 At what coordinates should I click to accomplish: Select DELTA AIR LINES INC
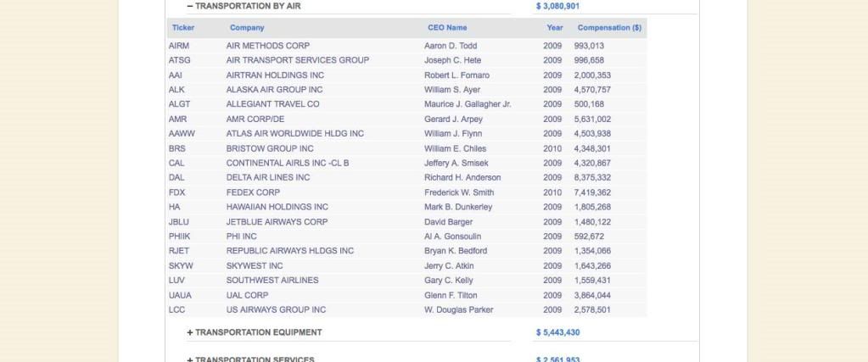pos(268,178)
